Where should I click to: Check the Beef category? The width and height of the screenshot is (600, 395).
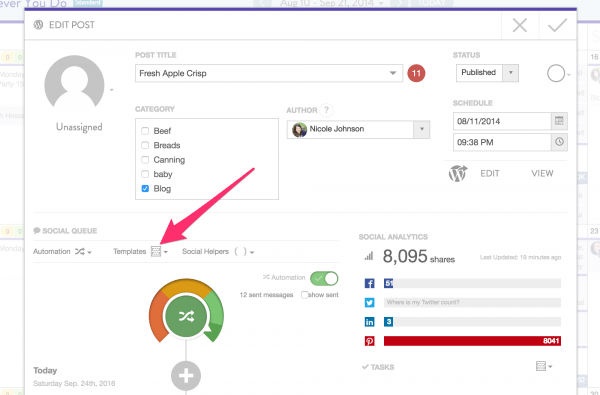145,131
